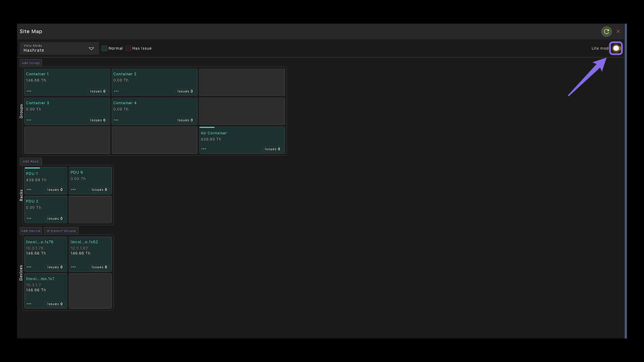Click Issues badge on device 10.3.1.62

tap(99, 267)
